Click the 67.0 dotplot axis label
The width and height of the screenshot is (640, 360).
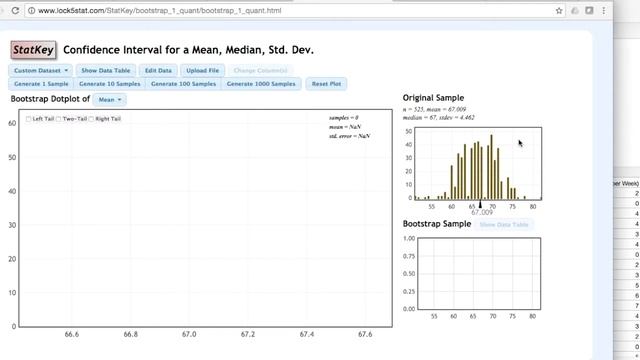tap(189, 334)
